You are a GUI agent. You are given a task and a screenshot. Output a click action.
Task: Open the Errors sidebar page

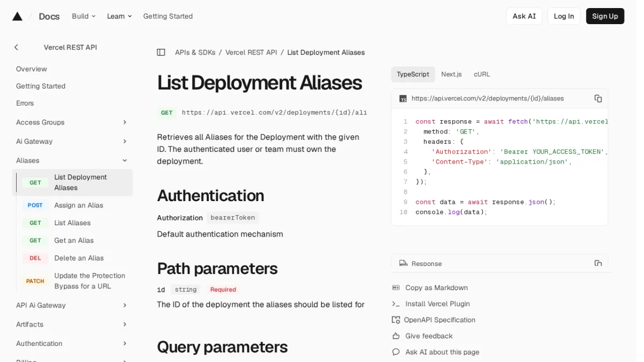[25, 104]
